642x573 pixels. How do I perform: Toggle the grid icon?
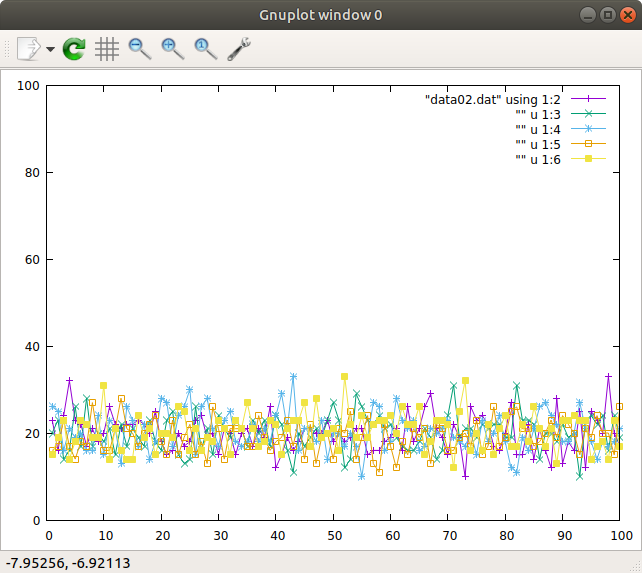(x=107, y=49)
